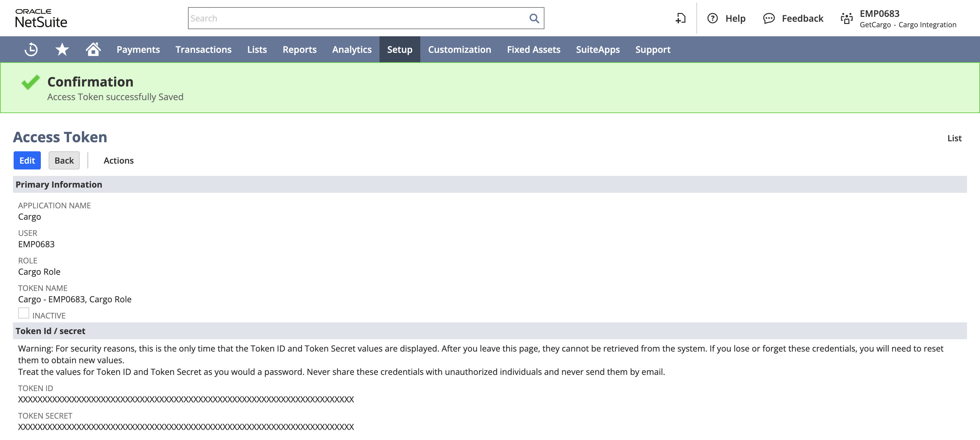
Task: Click the Help link text
Action: coord(735,18)
